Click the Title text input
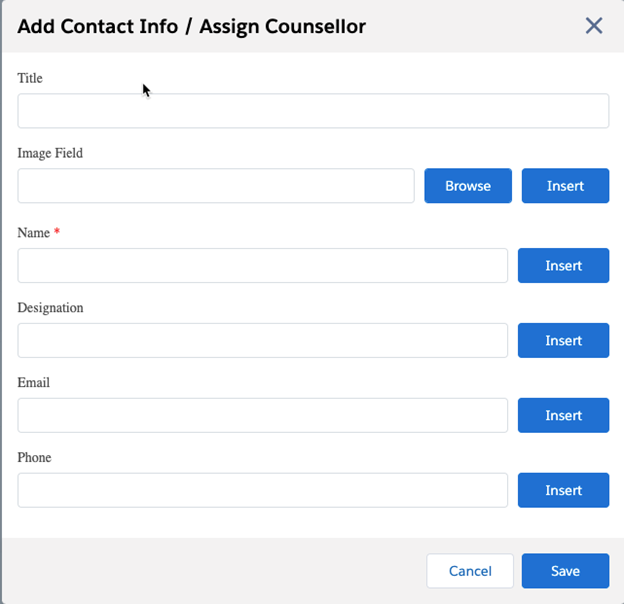This screenshot has width=624, height=604. coord(313,111)
